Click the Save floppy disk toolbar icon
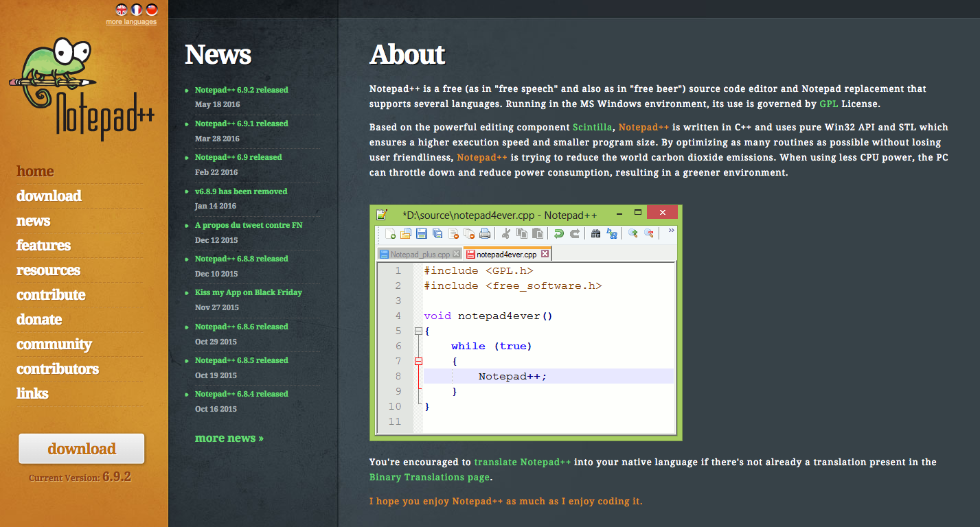Screen dimensions: 980x527 (422, 233)
